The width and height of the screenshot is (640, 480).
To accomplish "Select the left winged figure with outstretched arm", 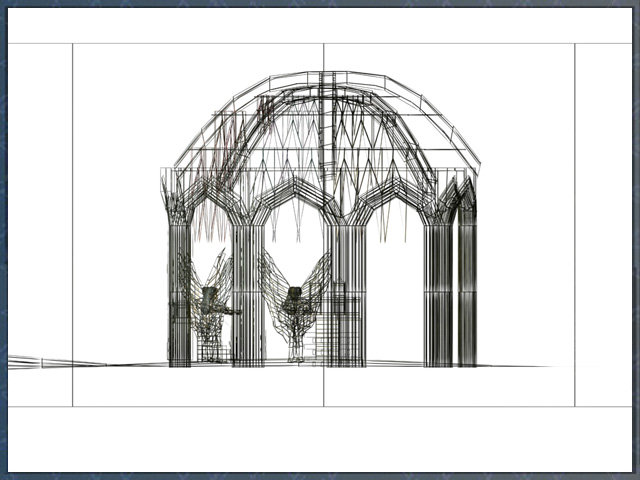I will click(211, 306).
